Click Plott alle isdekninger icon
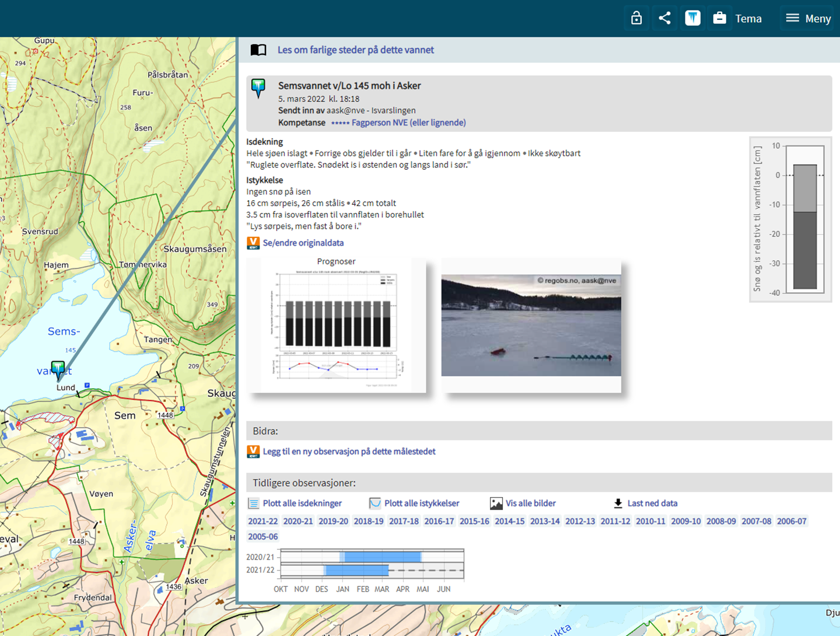 pos(253,504)
